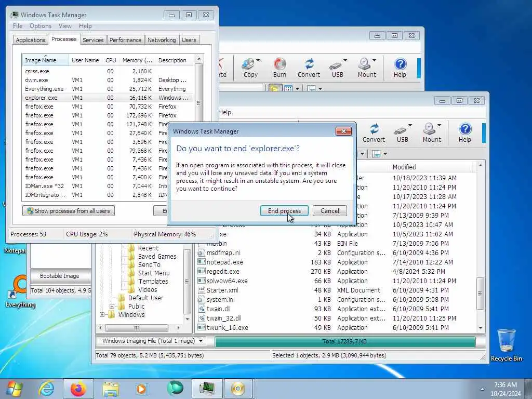This screenshot has height=399, width=532.
Task: Switch to the gold disc taskbar button
Action: (238, 389)
